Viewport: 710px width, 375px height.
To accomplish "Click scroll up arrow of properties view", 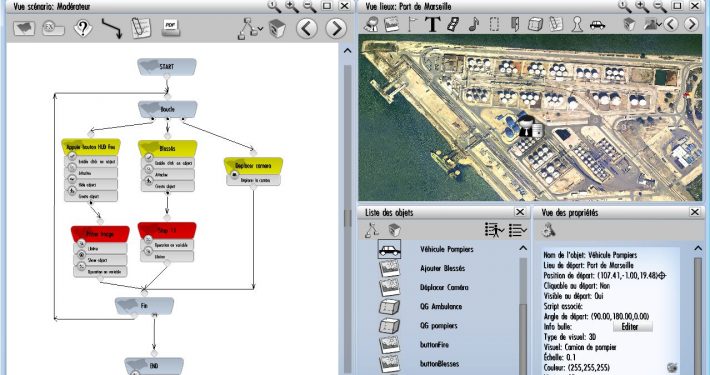I will (x=698, y=248).
